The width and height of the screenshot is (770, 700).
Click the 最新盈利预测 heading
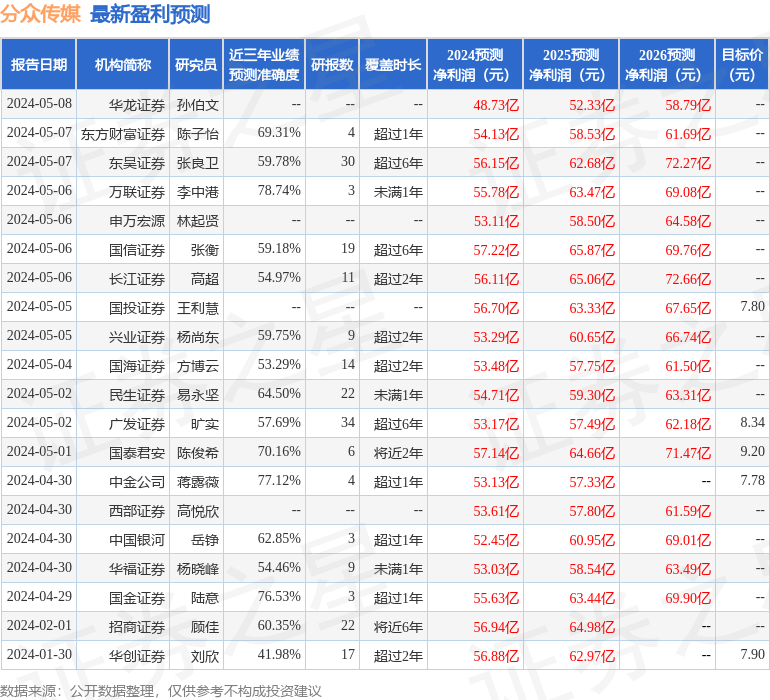150,14
